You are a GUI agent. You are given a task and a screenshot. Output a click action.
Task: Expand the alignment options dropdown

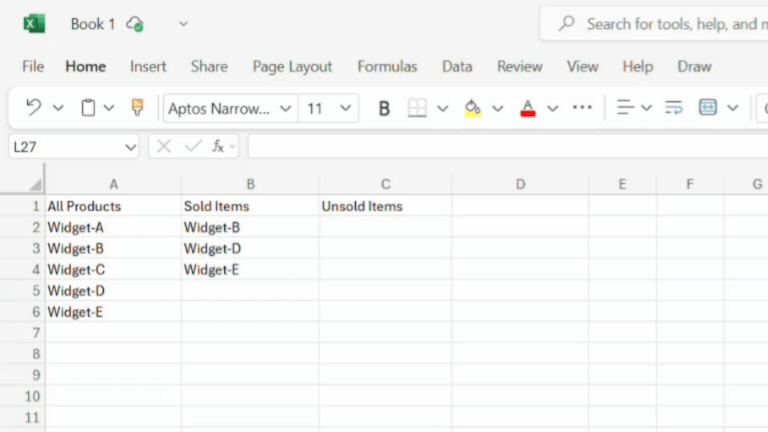(646, 108)
